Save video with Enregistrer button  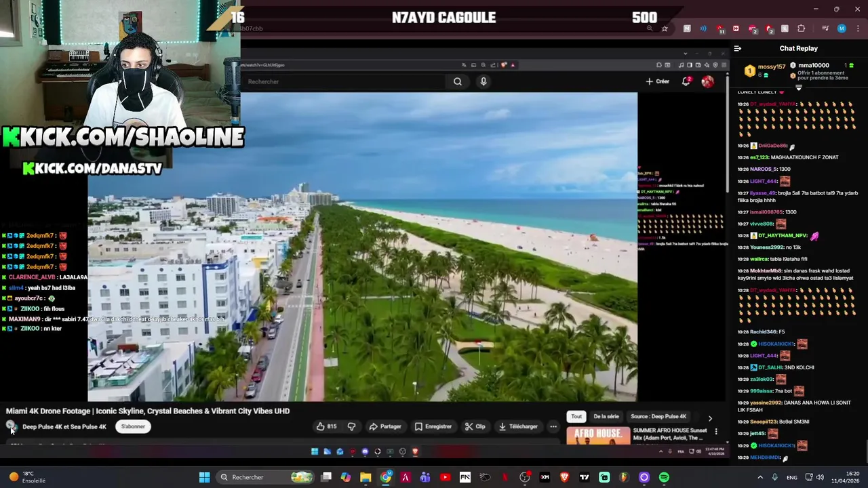pos(433,426)
